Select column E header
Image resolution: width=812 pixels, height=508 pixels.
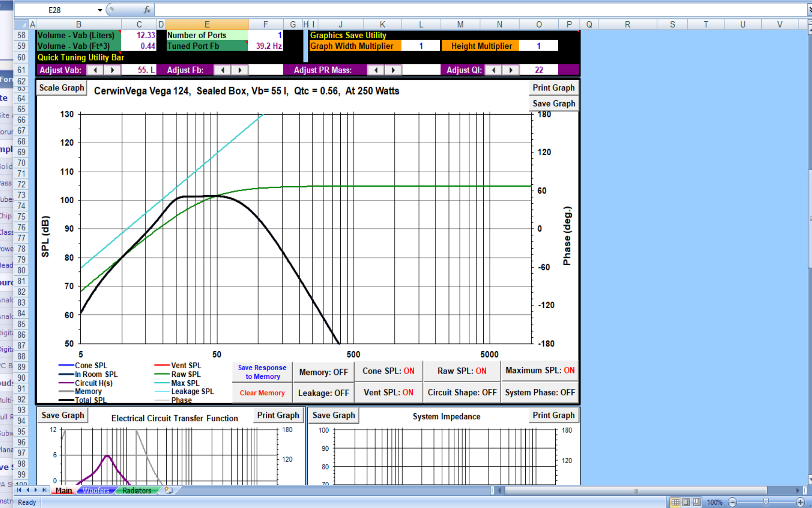207,24
